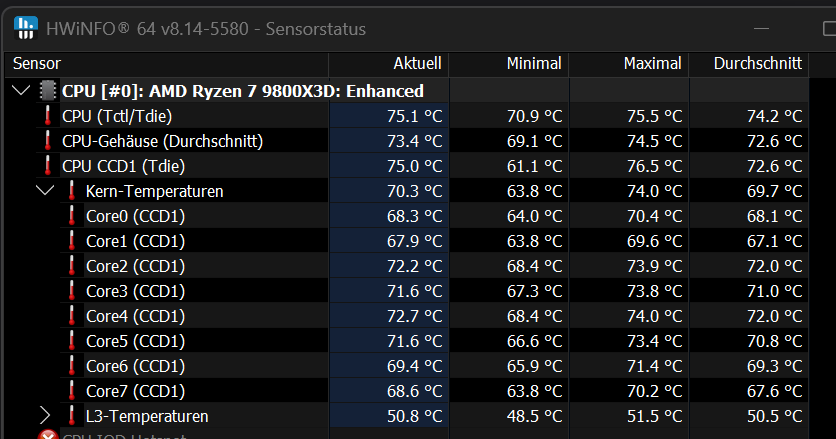Click maximal value 75.5 °C of CPU (Tctl/Tdie)
836x439 pixels.
click(655, 116)
